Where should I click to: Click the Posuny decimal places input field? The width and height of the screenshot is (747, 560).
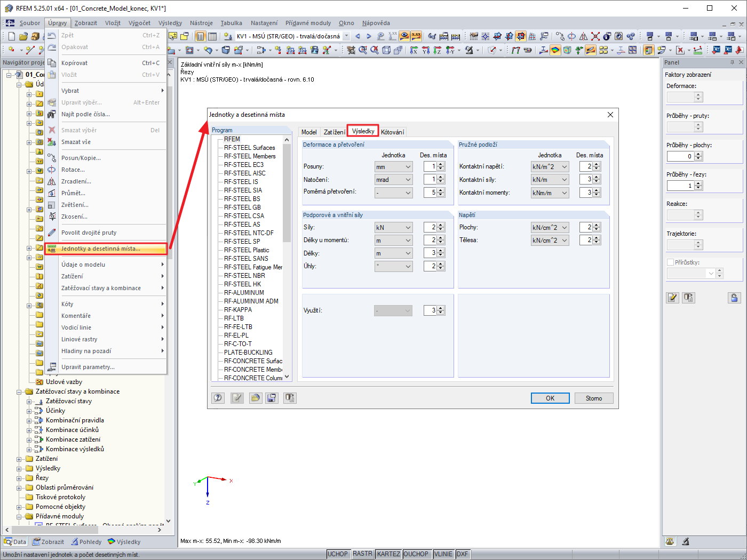431,166
